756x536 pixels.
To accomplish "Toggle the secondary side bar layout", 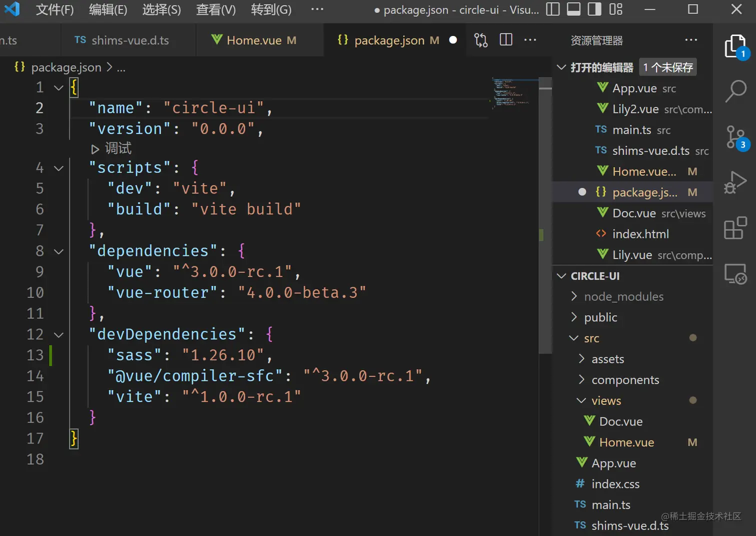I will 594,9.
